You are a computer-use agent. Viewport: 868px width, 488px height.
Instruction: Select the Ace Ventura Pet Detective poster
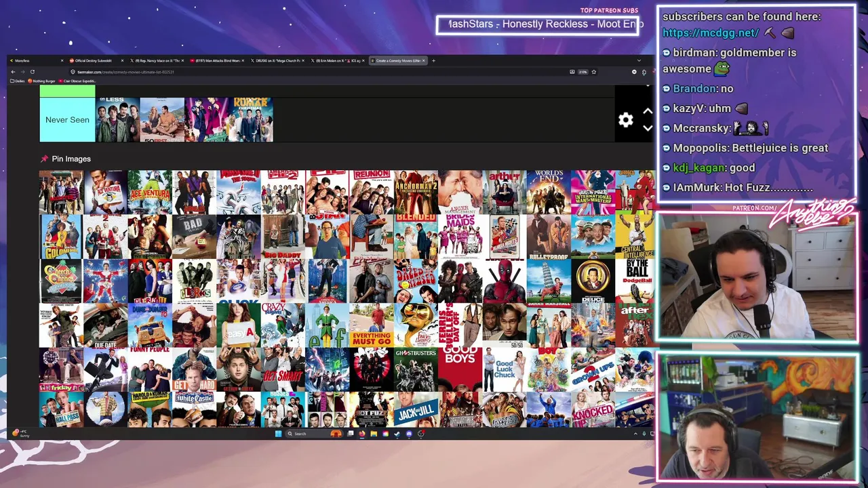click(106, 192)
